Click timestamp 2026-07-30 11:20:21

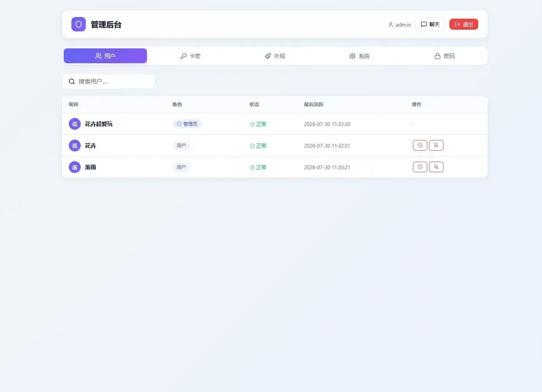click(x=327, y=168)
